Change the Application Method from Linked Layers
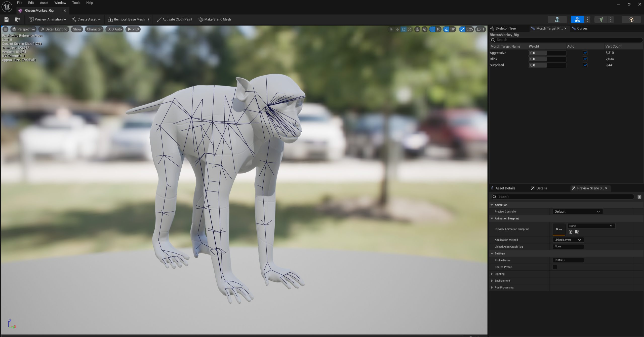644x337 pixels. pos(568,240)
